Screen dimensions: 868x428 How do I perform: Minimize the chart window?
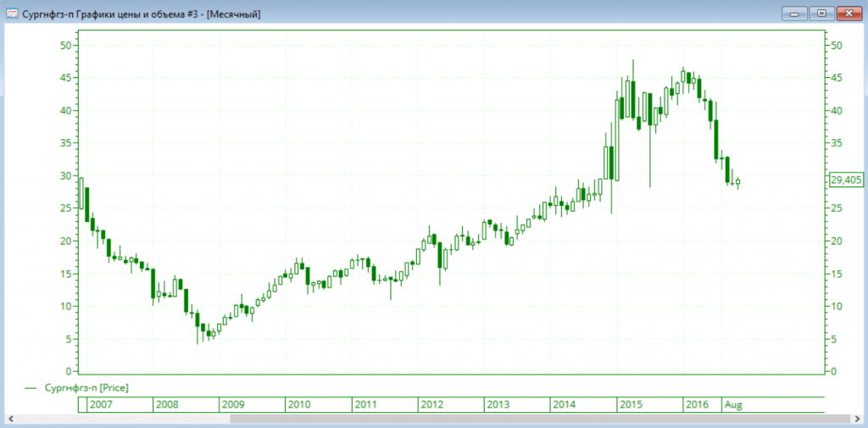click(x=794, y=14)
